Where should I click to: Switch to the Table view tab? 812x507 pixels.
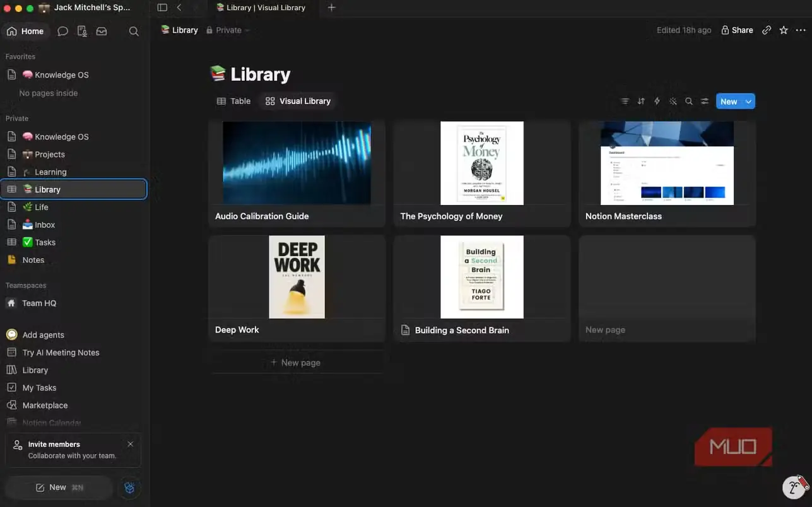point(233,101)
